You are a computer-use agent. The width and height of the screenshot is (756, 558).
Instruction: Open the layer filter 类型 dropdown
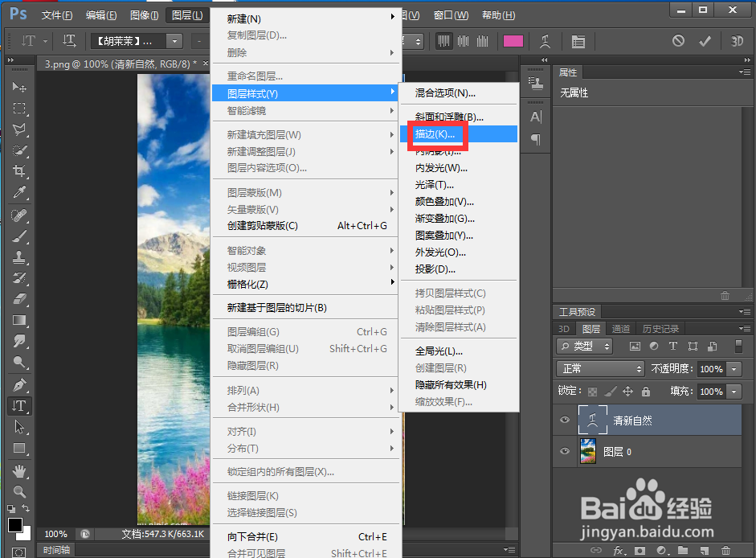586,346
